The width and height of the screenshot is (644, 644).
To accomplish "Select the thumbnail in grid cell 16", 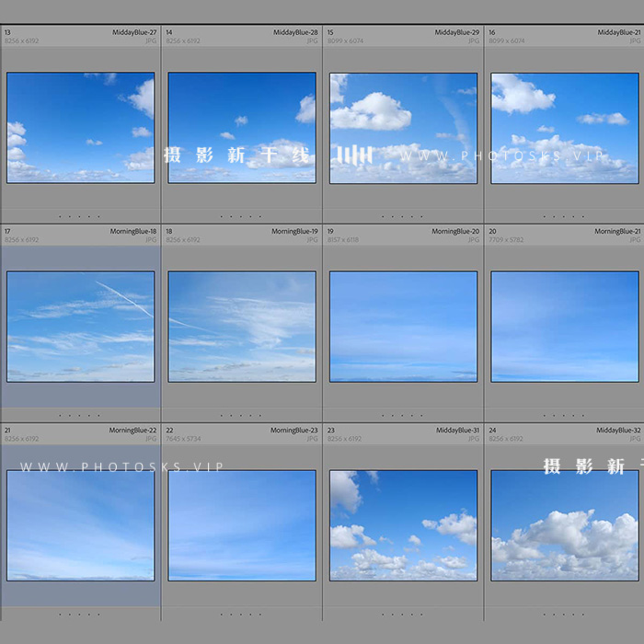I will coord(565,128).
